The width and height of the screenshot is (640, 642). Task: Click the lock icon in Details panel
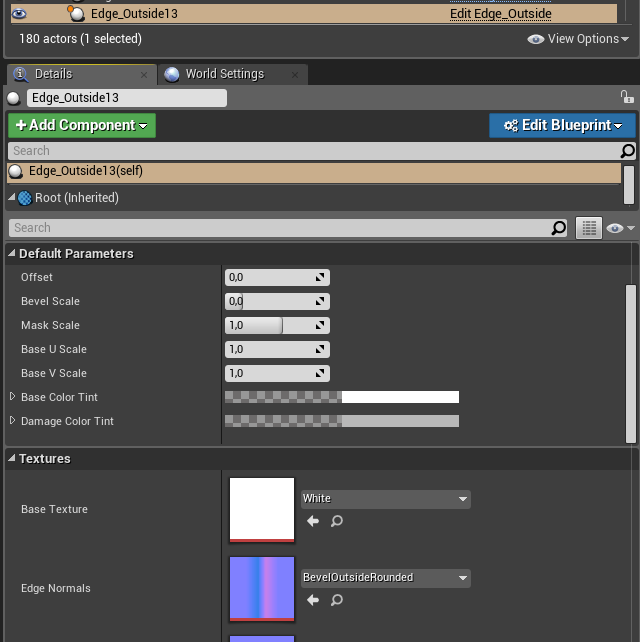[627, 97]
